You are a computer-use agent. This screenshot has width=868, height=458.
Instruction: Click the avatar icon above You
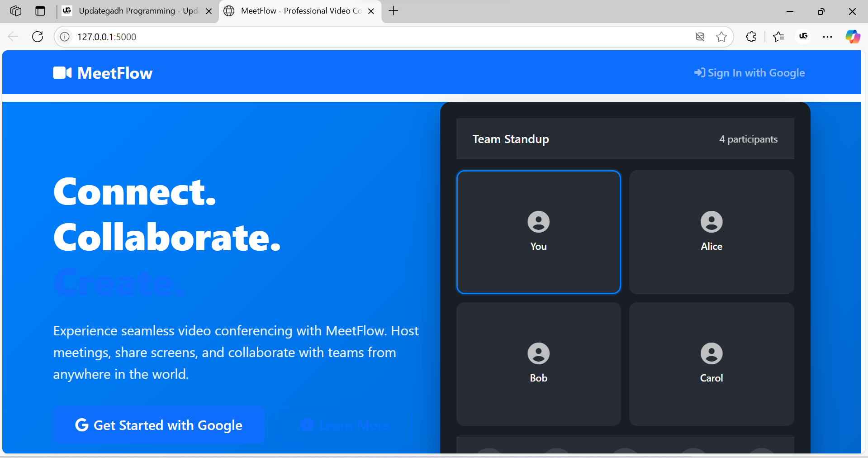pyautogui.click(x=538, y=222)
